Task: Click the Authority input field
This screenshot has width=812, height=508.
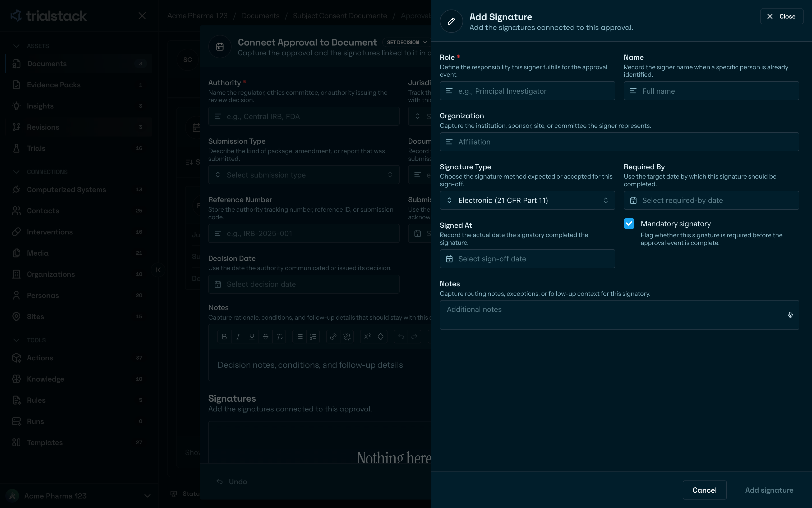Action: 304,116
